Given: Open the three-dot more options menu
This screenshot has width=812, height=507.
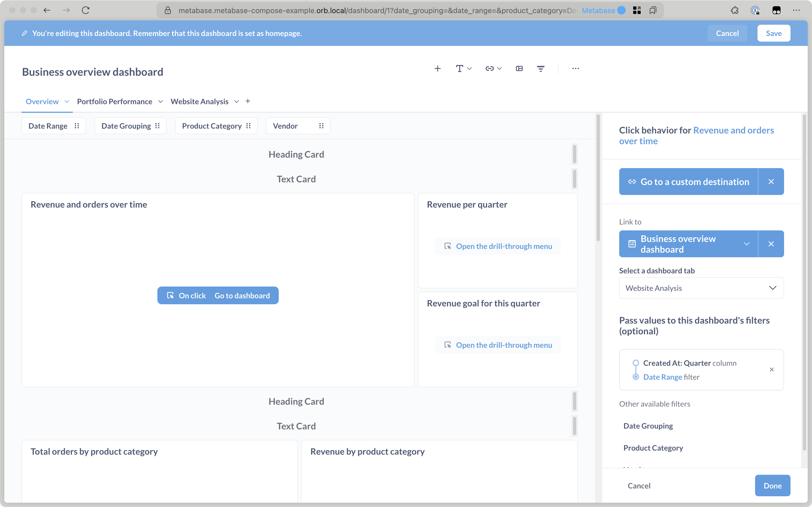Looking at the screenshot, I should coord(575,69).
